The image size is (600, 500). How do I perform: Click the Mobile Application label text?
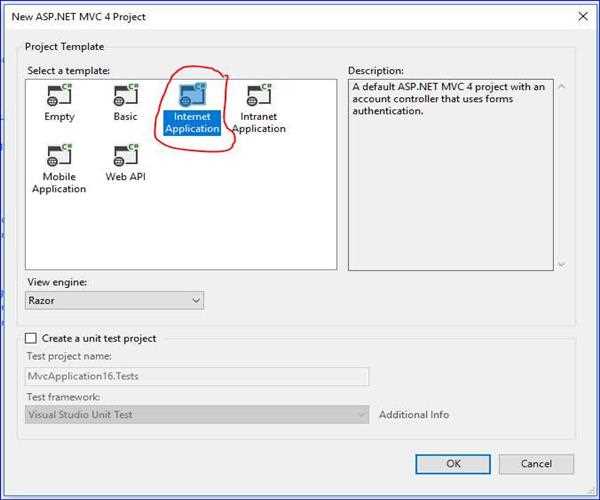click(x=59, y=183)
